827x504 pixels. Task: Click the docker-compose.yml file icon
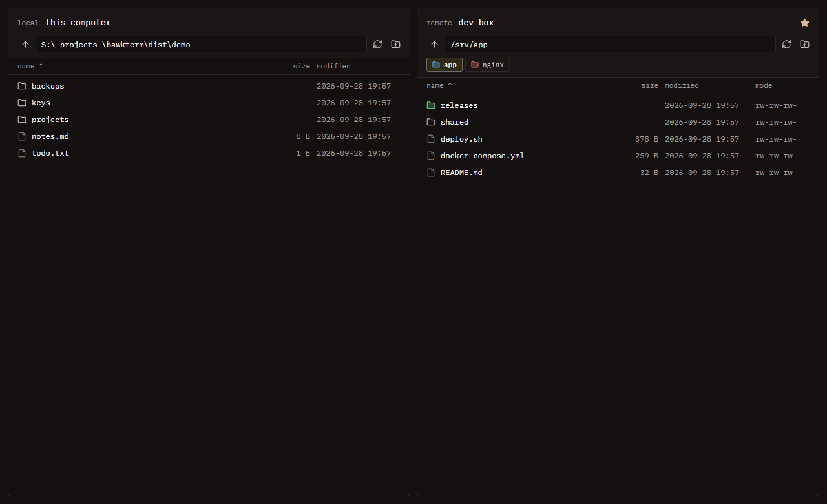pyautogui.click(x=431, y=156)
